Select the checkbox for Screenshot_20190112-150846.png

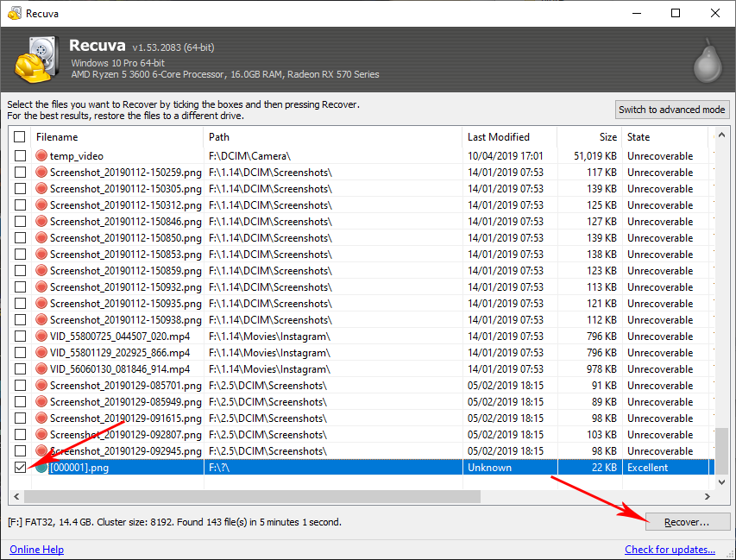[20, 222]
